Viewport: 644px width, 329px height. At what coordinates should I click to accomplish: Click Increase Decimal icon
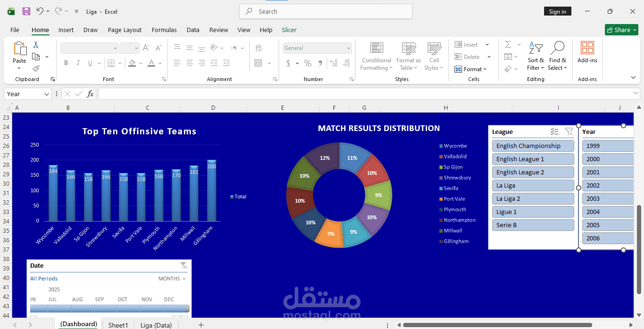(334, 63)
